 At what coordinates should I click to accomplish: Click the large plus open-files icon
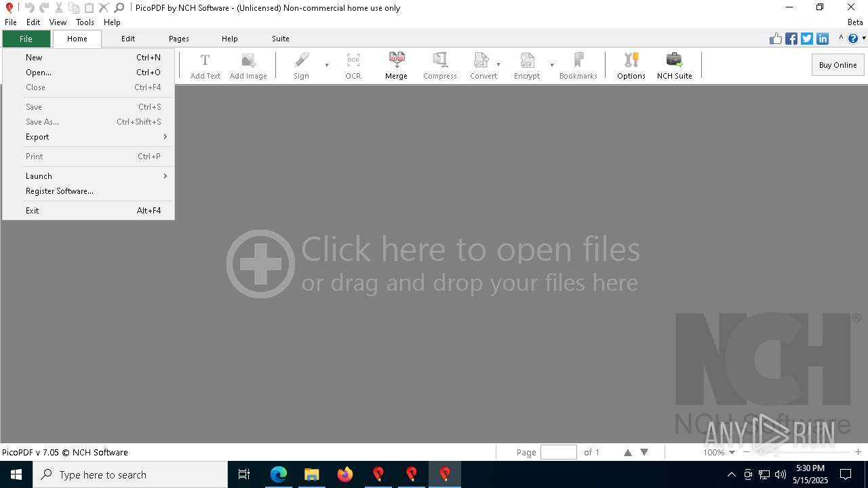point(260,264)
